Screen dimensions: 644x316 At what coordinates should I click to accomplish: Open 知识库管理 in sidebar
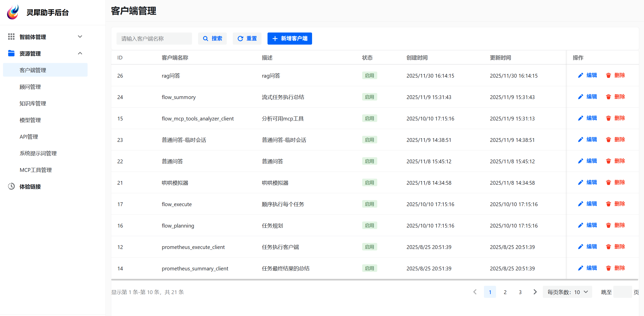[x=33, y=104]
